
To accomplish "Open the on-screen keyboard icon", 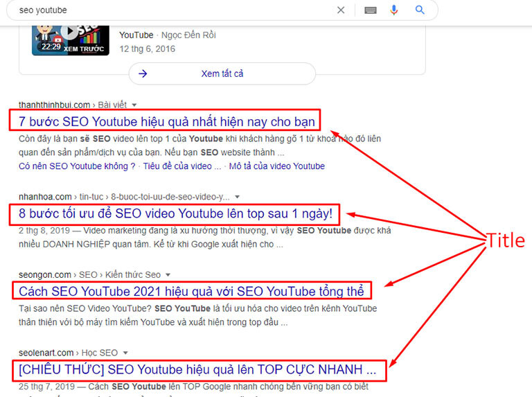I will point(370,10).
